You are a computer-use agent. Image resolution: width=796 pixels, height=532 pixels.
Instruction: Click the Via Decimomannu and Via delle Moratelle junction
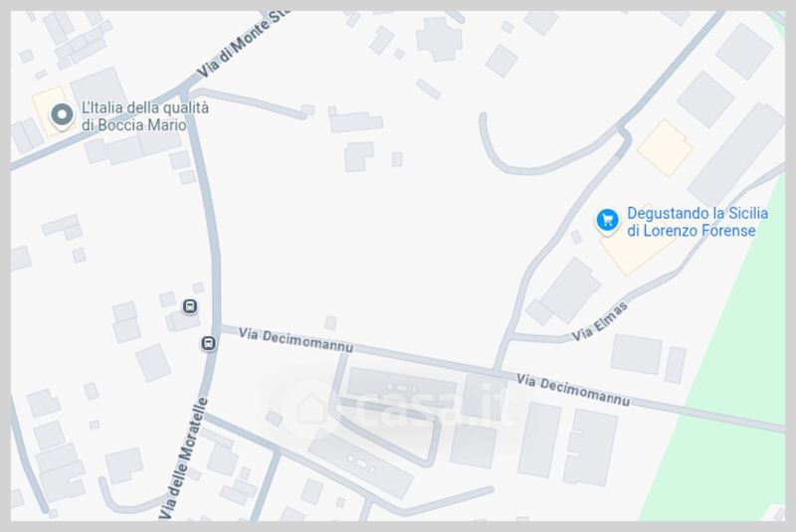tap(217, 326)
